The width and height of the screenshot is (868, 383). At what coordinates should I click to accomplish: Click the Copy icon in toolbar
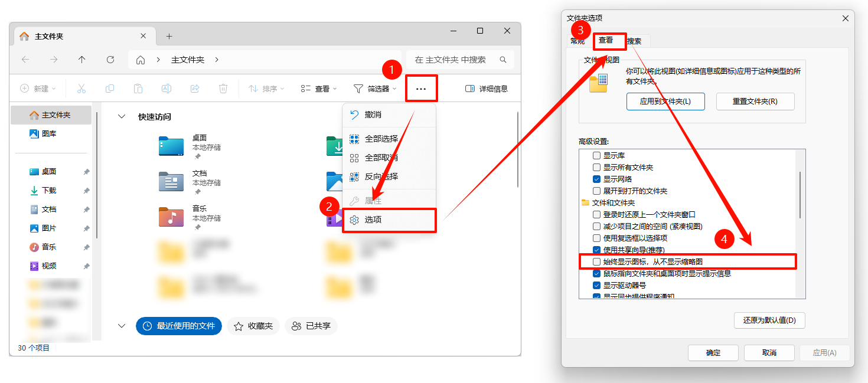[110, 89]
